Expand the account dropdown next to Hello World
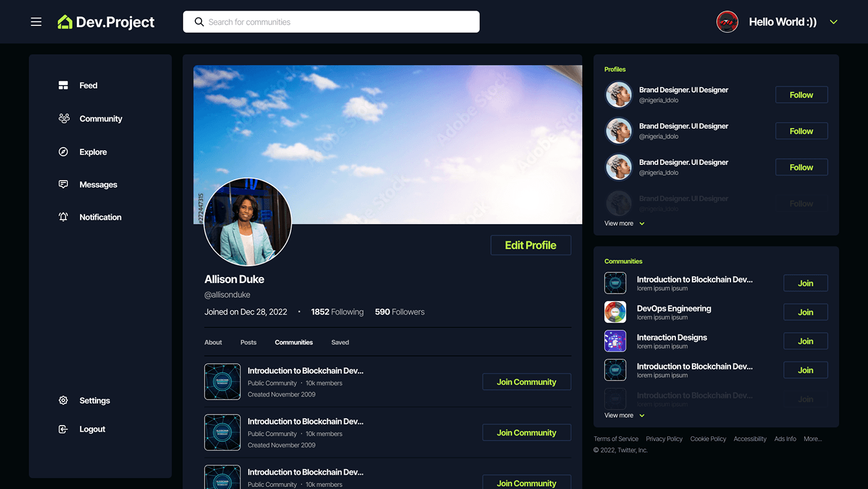868x489 pixels. 834,22
